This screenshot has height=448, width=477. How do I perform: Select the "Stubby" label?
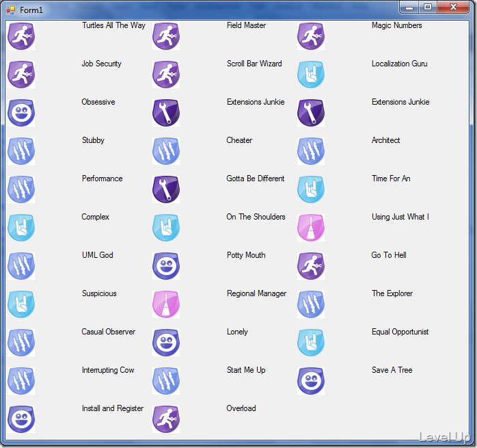93,140
